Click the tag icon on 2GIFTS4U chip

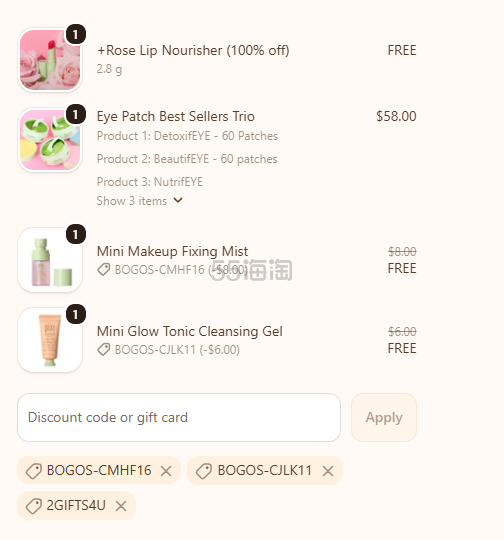(34, 506)
